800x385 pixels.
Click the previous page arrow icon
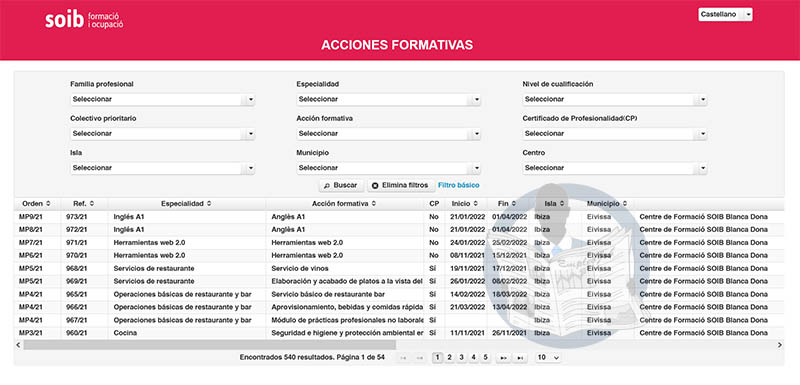[x=420, y=358]
